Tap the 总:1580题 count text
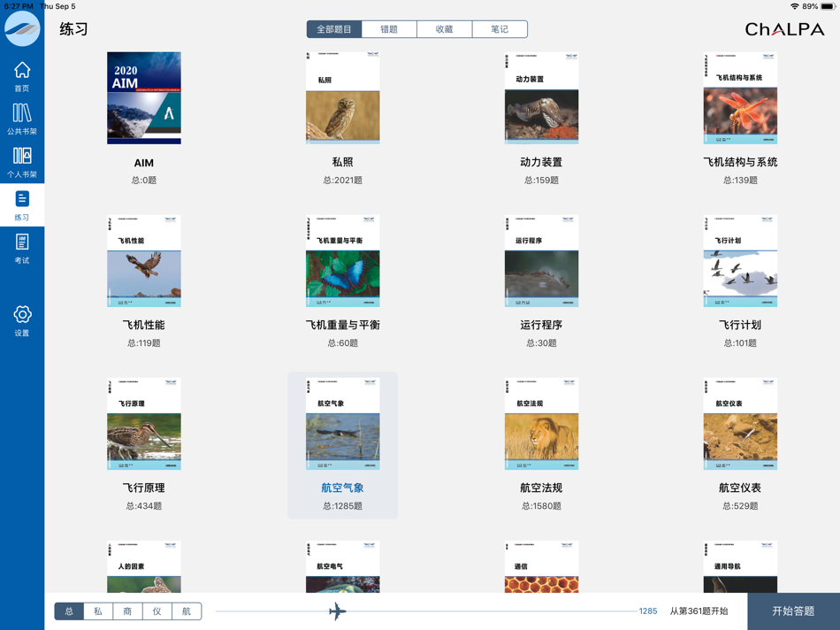Screen dimensions: 840x630 (542, 505)
